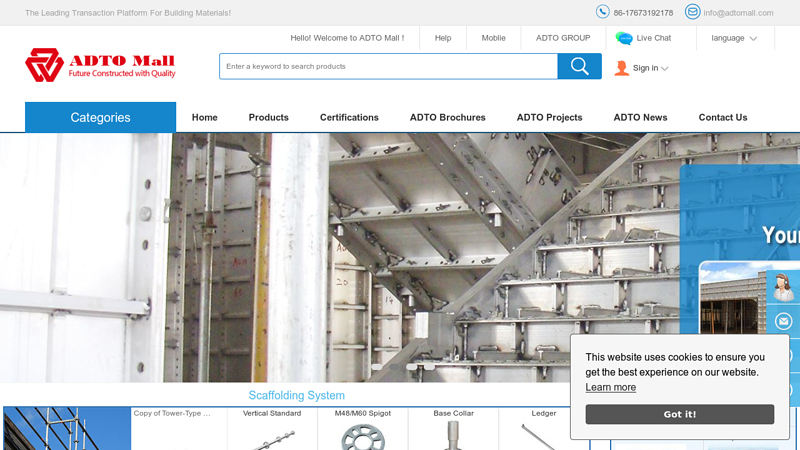Go to the Home tab
This screenshot has width=800, height=450.
(205, 117)
